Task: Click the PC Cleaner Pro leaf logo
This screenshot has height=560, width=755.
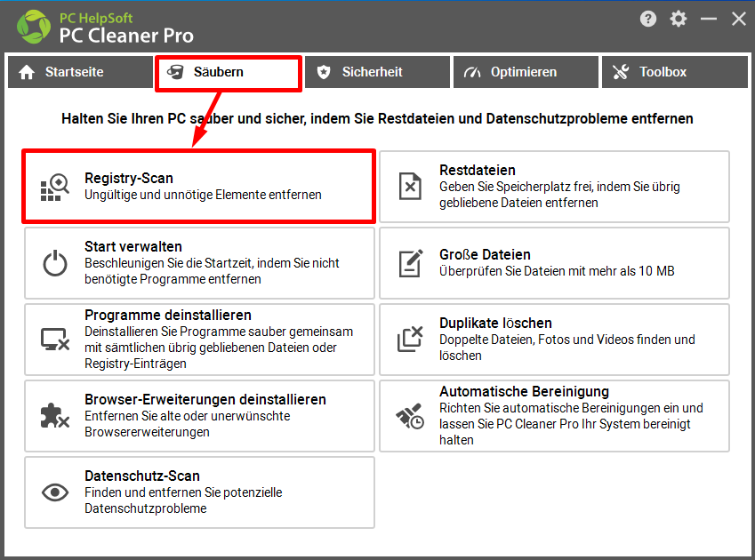Action: click(x=34, y=27)
